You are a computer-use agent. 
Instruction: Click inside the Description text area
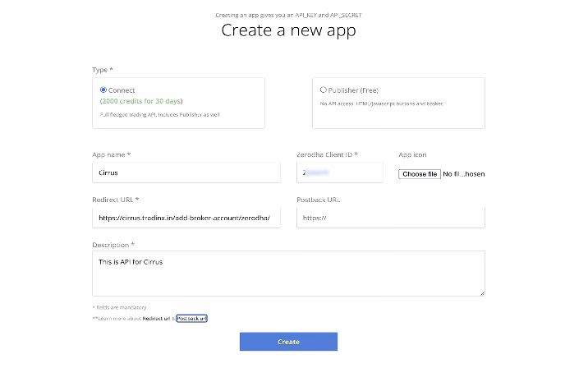point(287,273)
